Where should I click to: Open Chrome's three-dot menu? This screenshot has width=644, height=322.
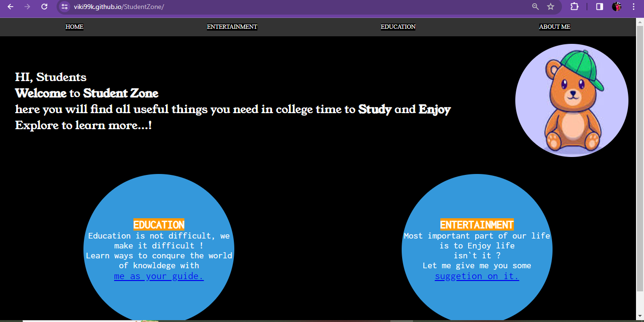[x=633, y=7]
